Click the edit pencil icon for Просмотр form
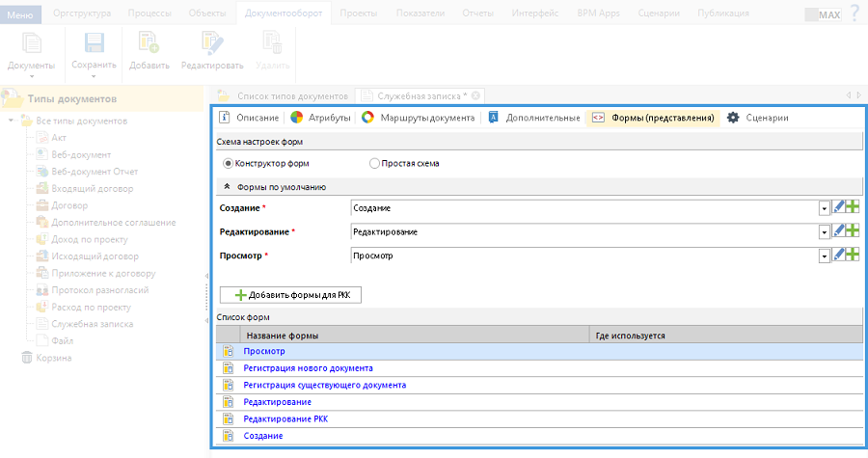Image resolution: width=868 pixels, height=458 pixels. (x=839, y=256)
